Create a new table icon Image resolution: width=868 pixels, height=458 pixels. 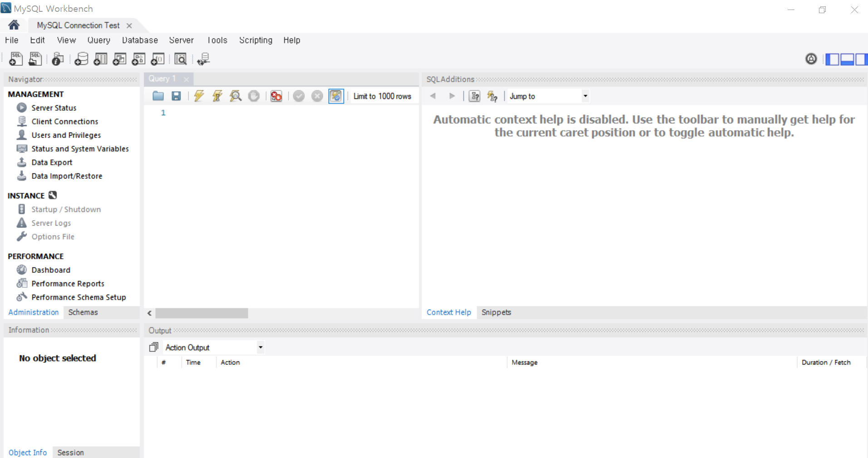coord(100,59)
